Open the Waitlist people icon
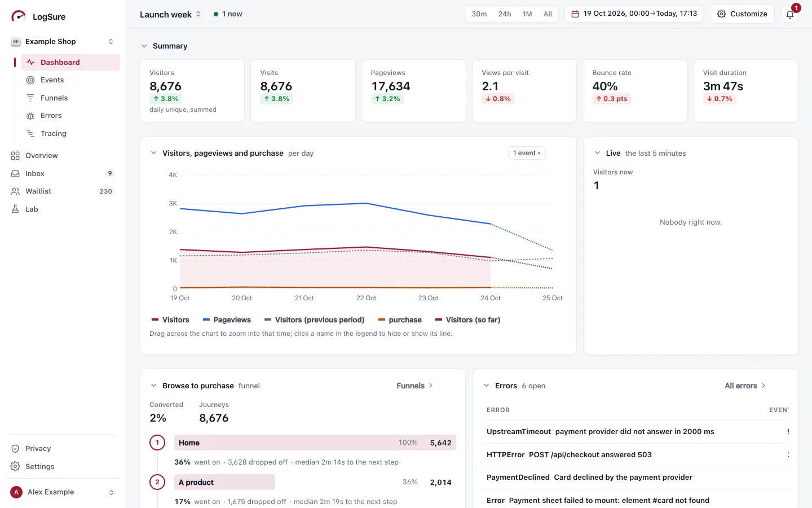812x508 pixels. point(15,191)
